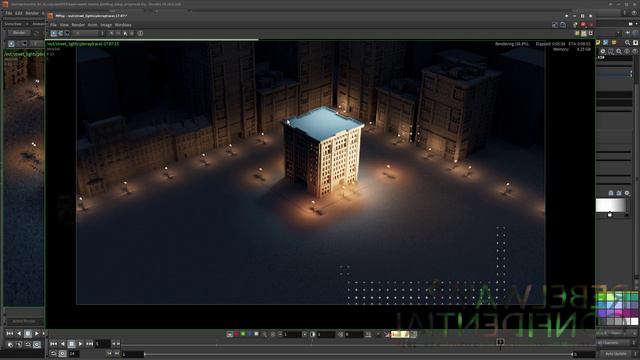
Task: Open the Windows menu in MPlay window
Action: pos(123,25)
